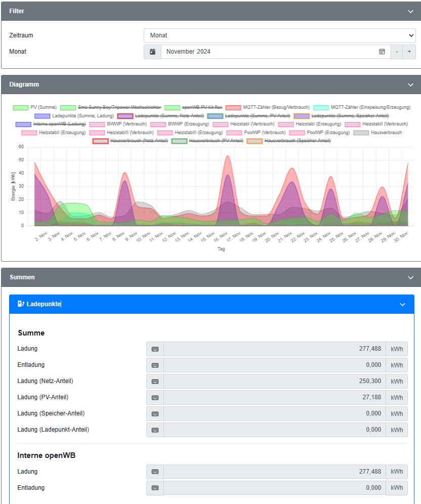The height and width of the screenshot is (504, 421).
Task: Click the charging station icon in Ladepunkte header
Action: coord(21,304)
